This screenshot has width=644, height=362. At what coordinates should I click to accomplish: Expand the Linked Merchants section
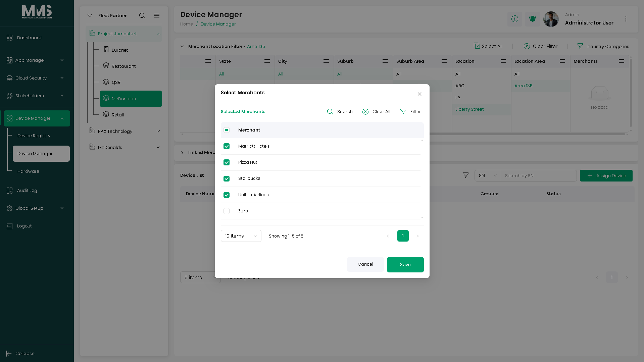[182, 153]
